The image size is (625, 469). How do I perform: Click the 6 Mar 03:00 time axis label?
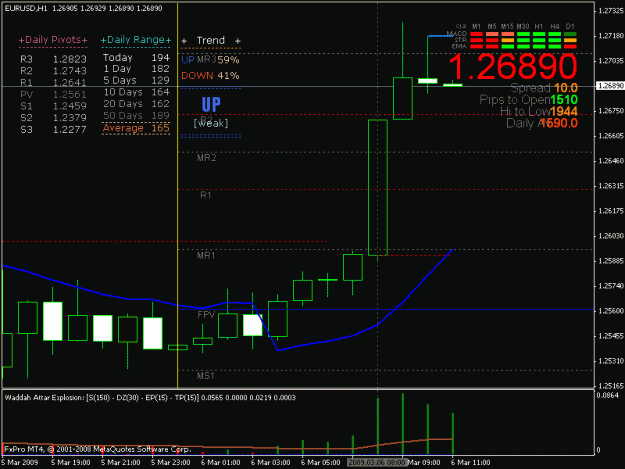271,463
